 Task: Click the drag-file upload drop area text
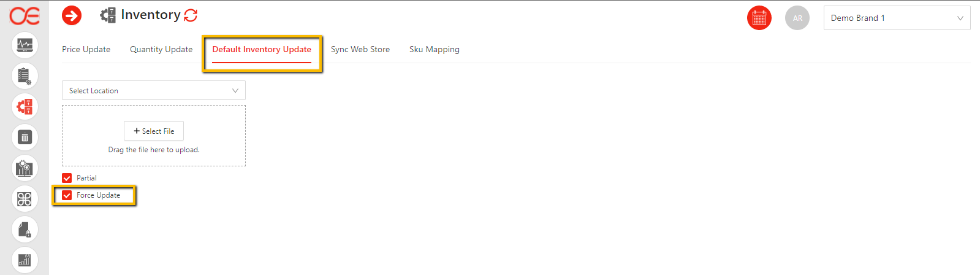click(x=154, y=150)
